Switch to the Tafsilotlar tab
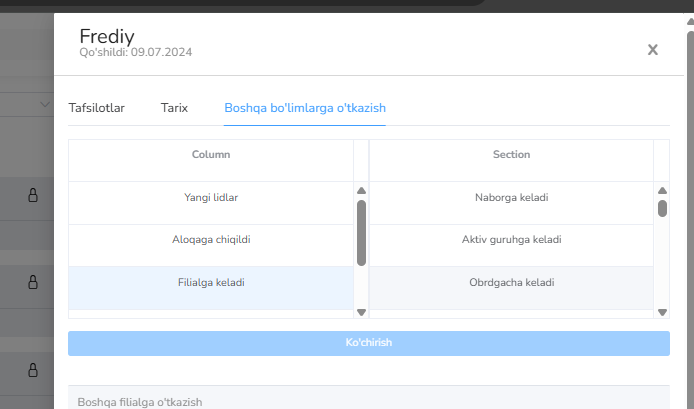This screenshot has height=409, width=694. coord(96,107)
